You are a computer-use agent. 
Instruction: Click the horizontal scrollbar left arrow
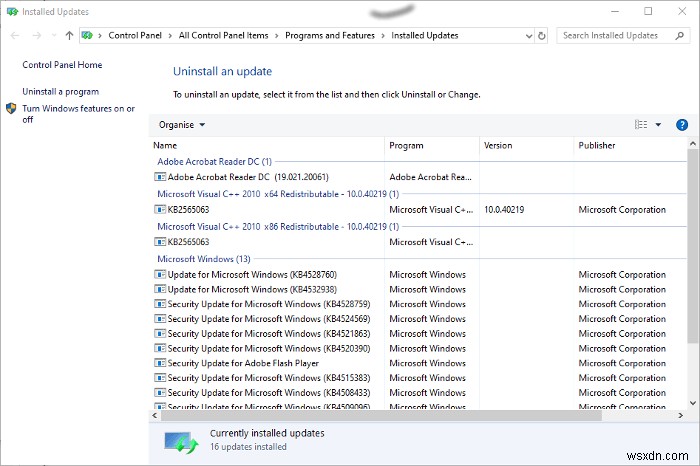155,416
